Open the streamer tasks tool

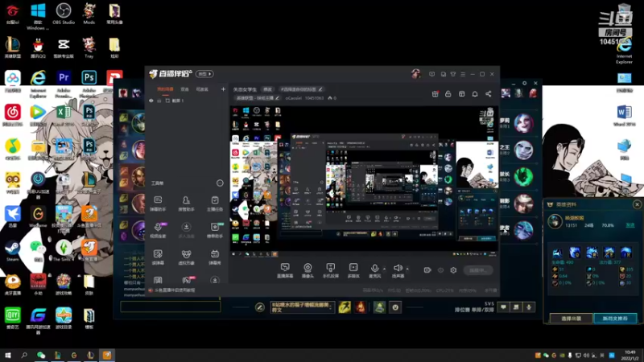point(214,204)
